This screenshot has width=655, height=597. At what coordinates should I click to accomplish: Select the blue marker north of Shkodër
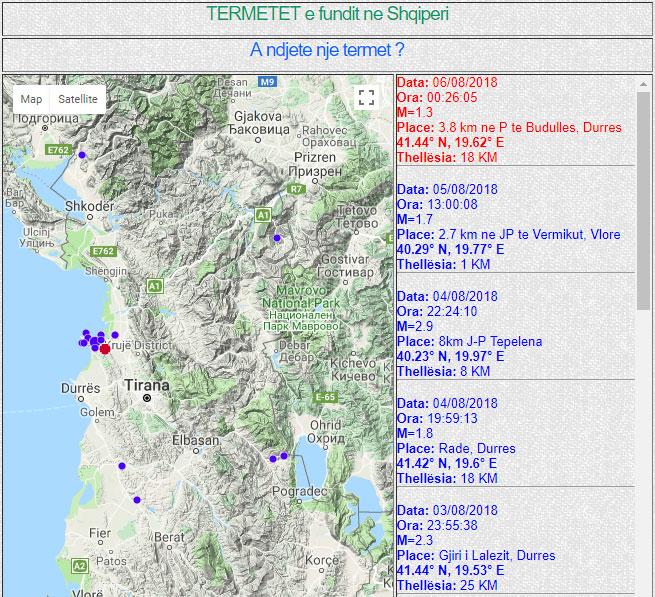point(82,154)
